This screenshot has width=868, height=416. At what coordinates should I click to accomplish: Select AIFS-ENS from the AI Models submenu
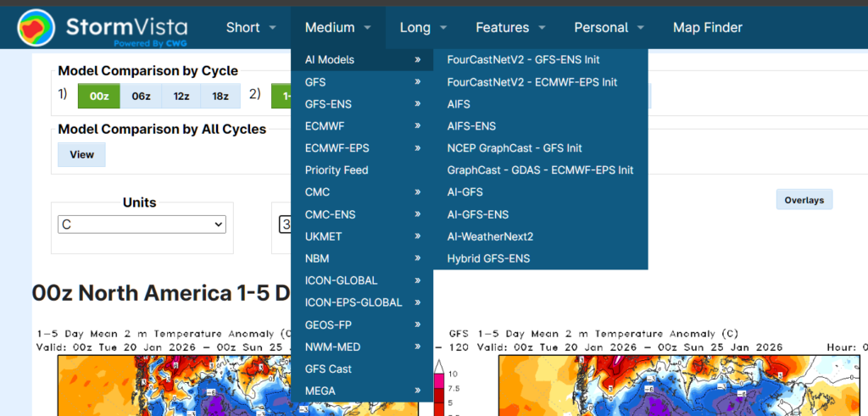click(x=471, y=126)
